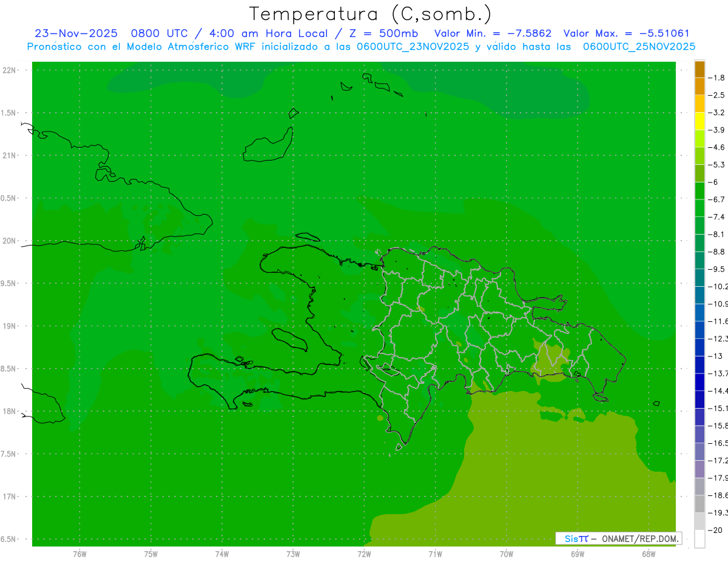Image resolution: width=728 pixels, height=562 pixels.
Task: Pick the green legend band between -6.7 and -7.4
Action: pyautogui.click(x=699, y=209)
